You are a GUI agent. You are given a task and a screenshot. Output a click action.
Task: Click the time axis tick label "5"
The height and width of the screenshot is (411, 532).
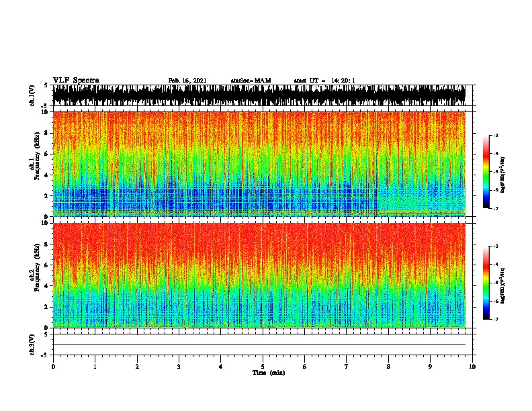[263, 367]
